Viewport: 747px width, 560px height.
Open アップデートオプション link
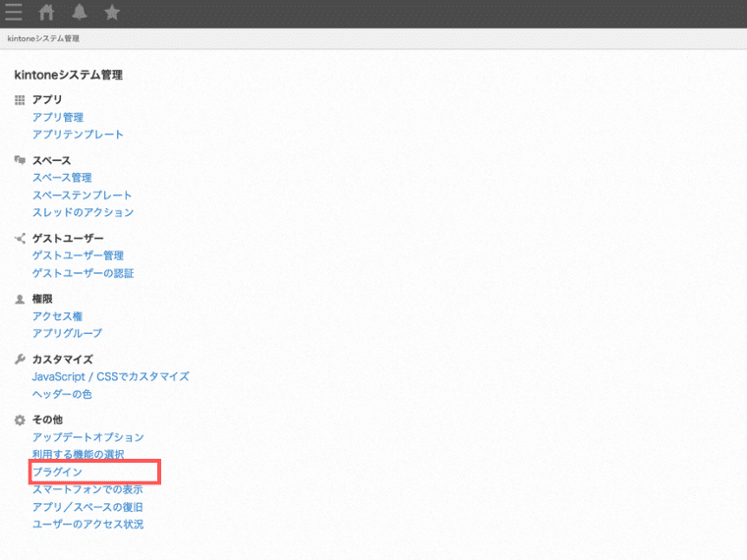pos(88,437)
